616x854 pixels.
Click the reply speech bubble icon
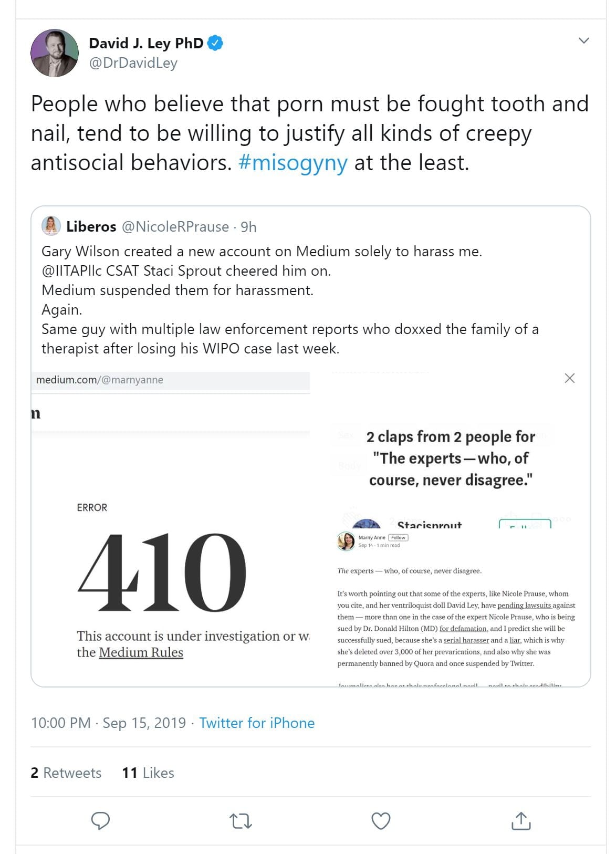100,820
